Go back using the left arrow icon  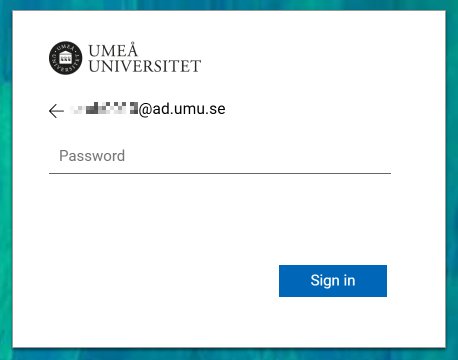pos(56,111)
